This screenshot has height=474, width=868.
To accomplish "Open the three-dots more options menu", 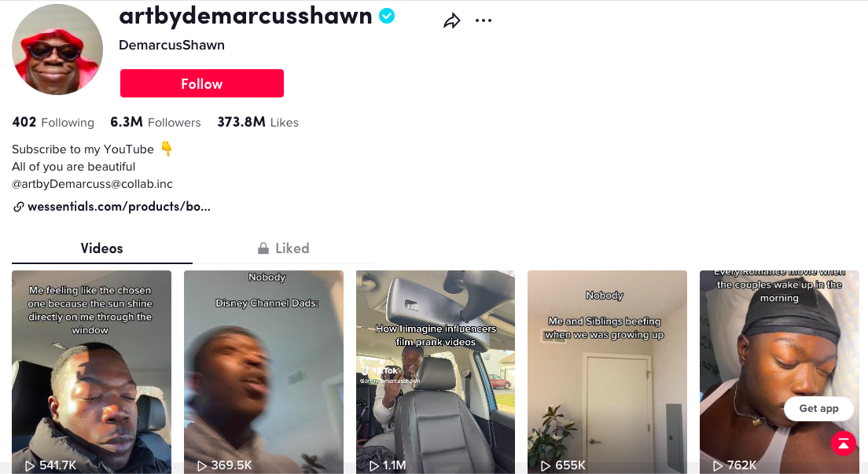I will click(484, 20).
